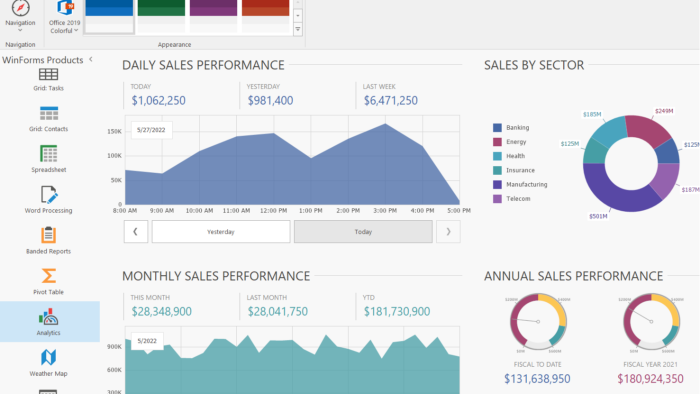
Task: Click the Fiscal To Date gauge
Action: point(538,321)
